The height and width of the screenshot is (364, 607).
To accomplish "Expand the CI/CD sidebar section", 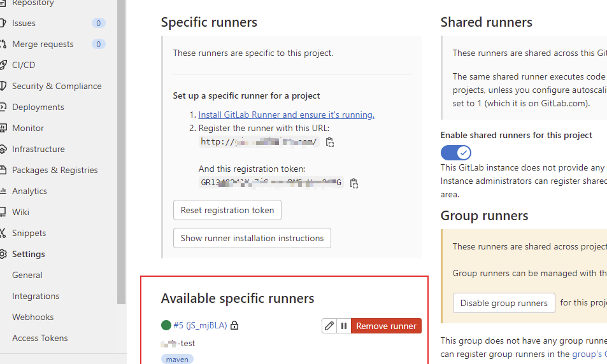I will click(24, 65).
